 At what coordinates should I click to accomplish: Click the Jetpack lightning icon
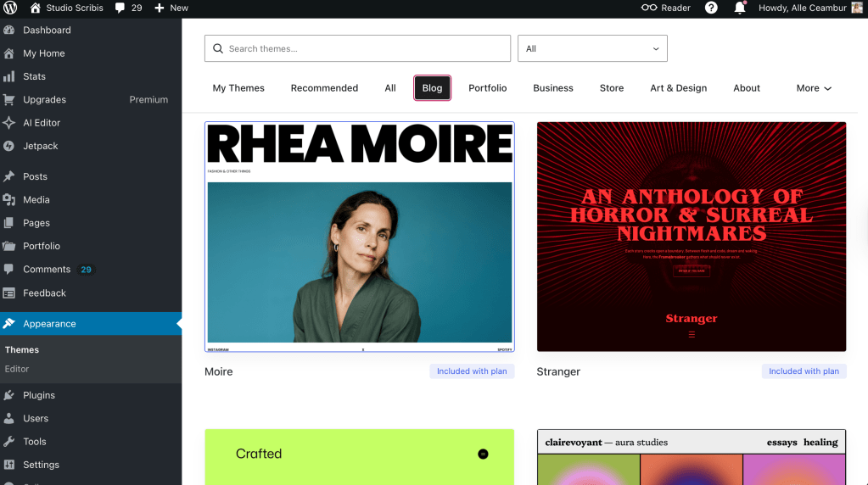(x=8, y=146)
